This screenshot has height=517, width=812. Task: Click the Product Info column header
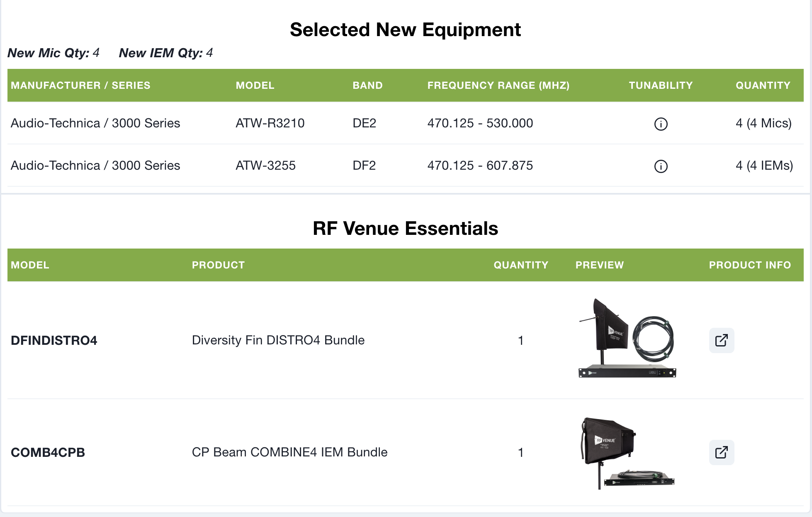point(750,265)
